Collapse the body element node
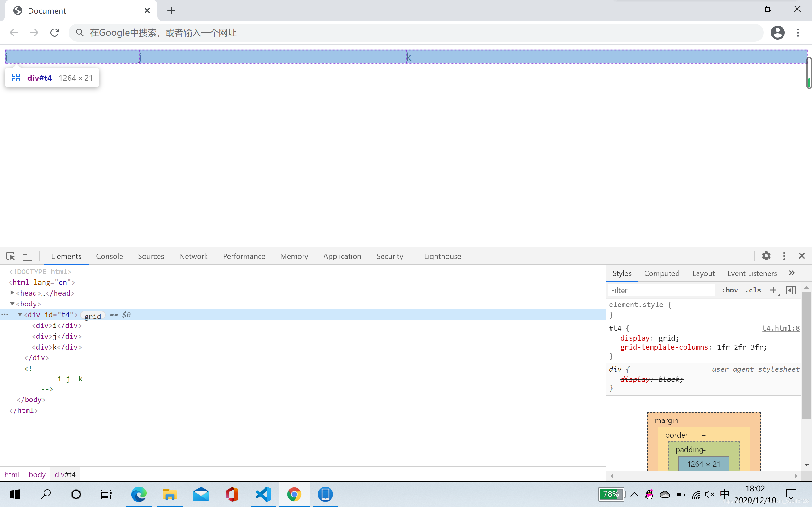 12,304
